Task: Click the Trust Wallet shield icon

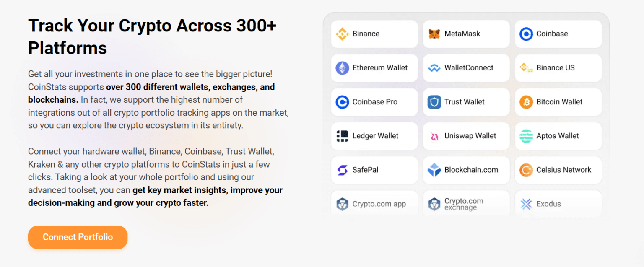Action: [x=434, y=102]
